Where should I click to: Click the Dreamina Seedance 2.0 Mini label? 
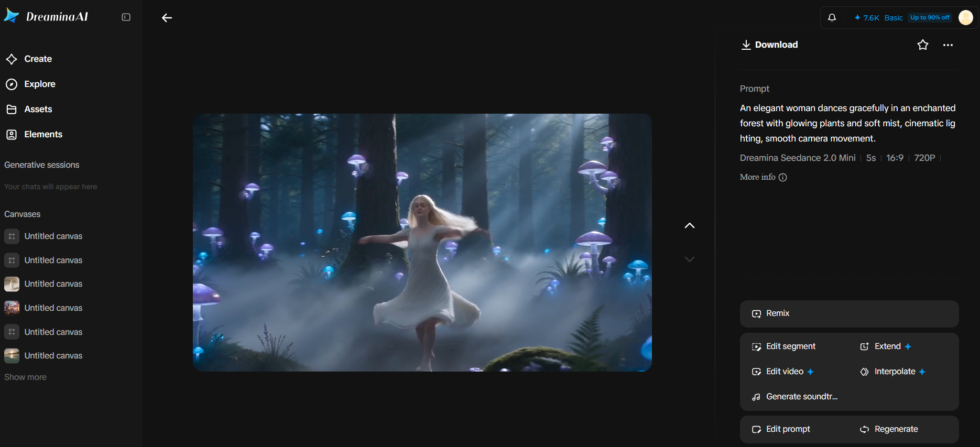tap(798, 158)
